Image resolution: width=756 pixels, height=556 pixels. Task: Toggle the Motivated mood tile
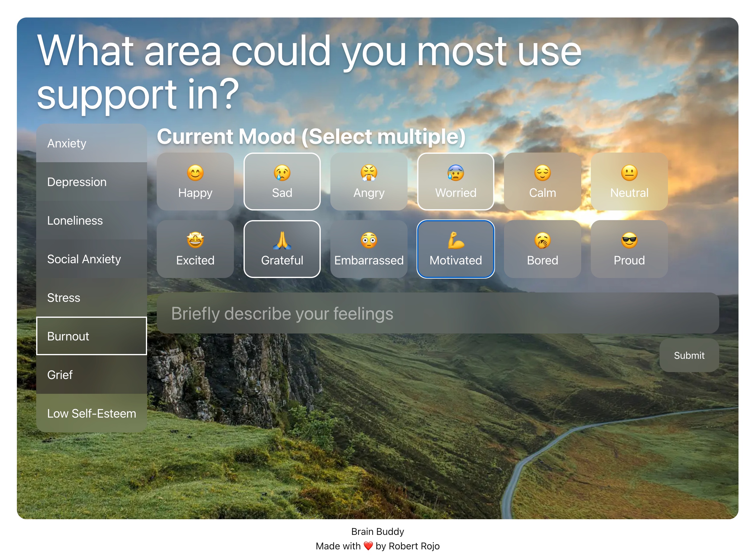(455, 249)
